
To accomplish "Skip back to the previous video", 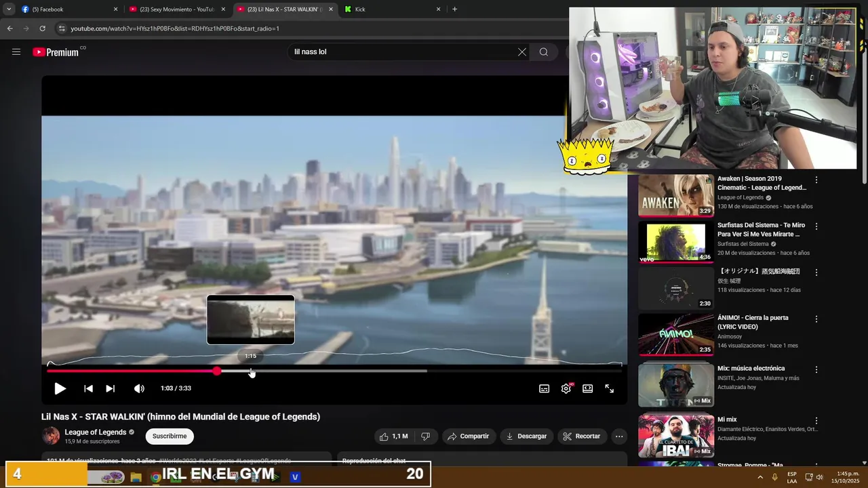I will 88,388.
